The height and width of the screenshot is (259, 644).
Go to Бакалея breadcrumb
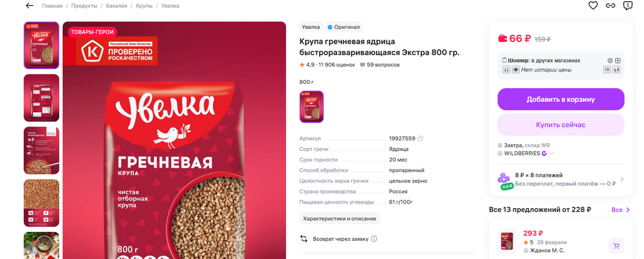pos(116,6)
